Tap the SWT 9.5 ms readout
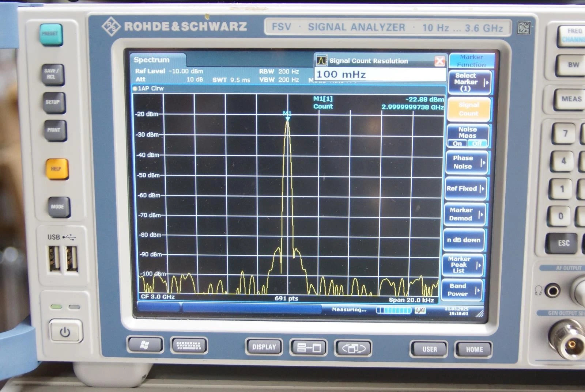 click(x=231, y=80)
